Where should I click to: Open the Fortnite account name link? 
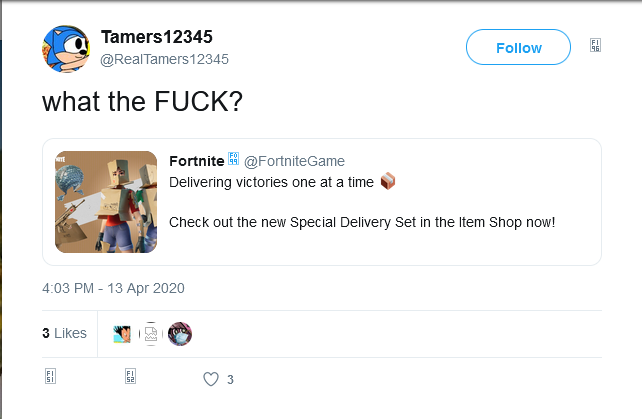pyautogui.click(x=197, y=160)
